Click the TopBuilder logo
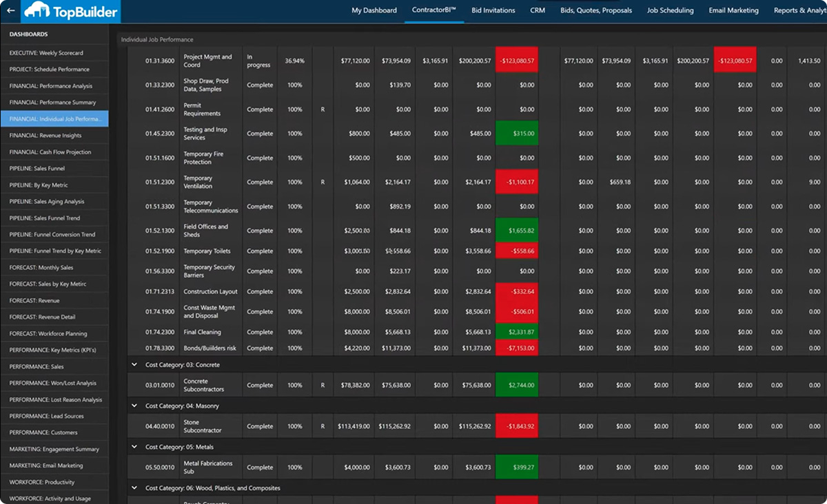 pos(71,11)
